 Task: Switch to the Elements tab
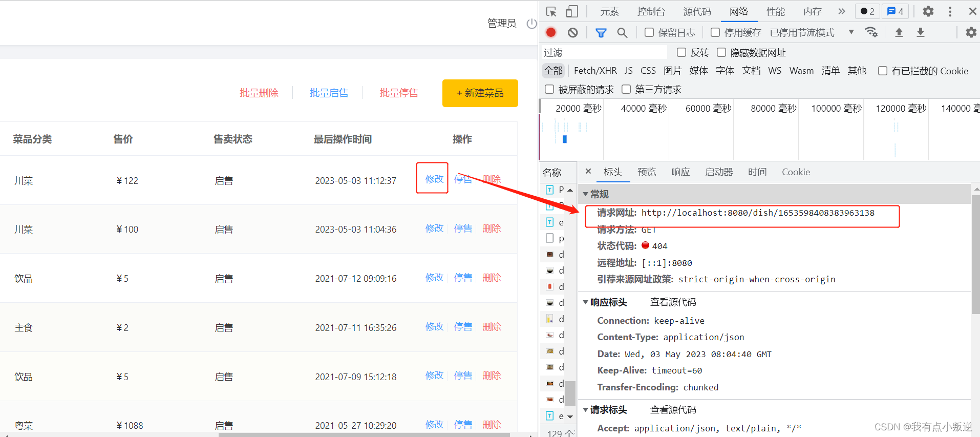(610, 11)
